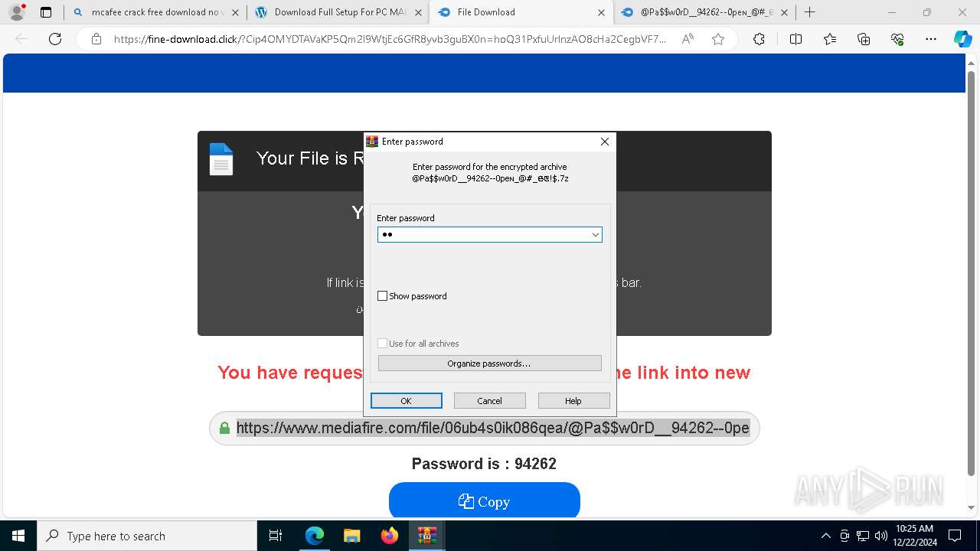Reload the page with refresh icon
Viewport: 980px width, 551px height.
point(55,39)
